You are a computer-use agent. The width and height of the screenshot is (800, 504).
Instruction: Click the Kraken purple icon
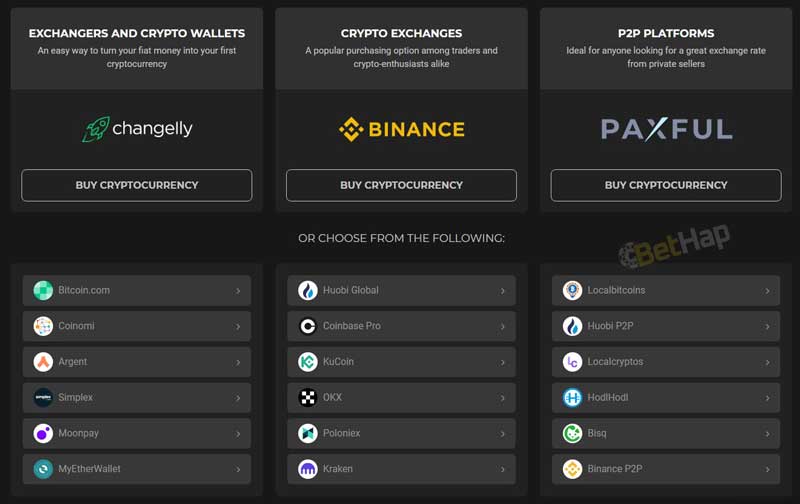tap(308, 469)
